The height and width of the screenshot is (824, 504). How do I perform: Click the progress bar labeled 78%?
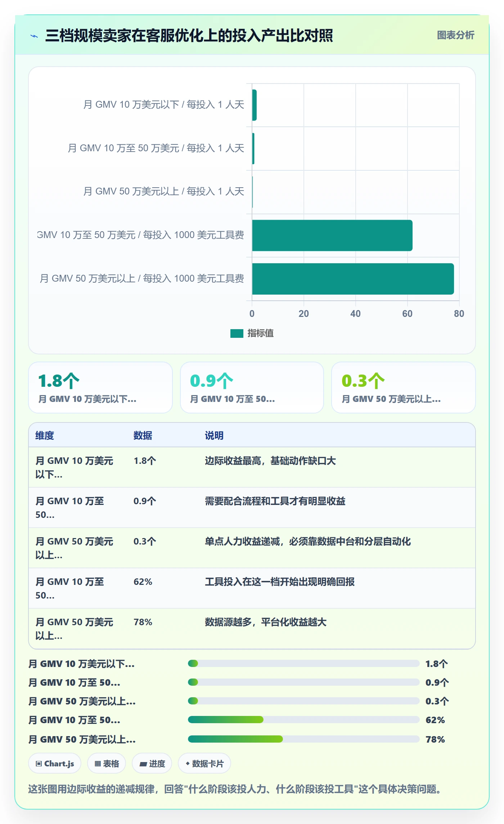pyautogui.click(x=304, y=739)
